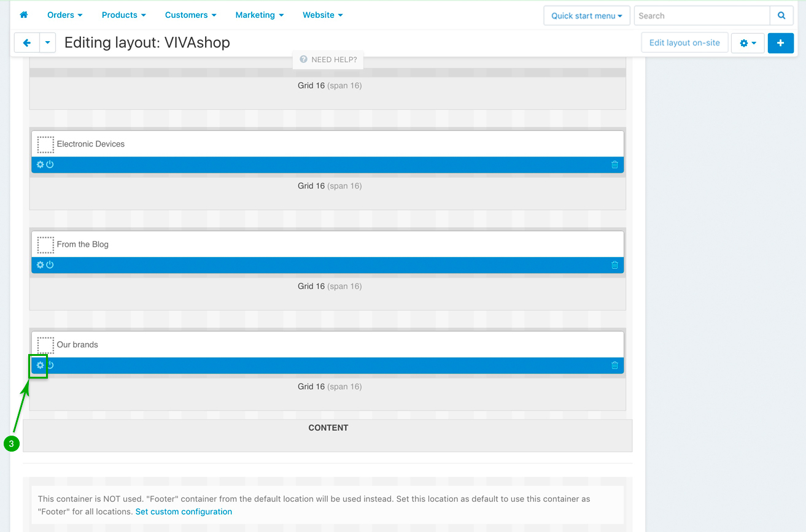Open settings gear for Our brands block
806x532 pixels.
coord(41,366)
